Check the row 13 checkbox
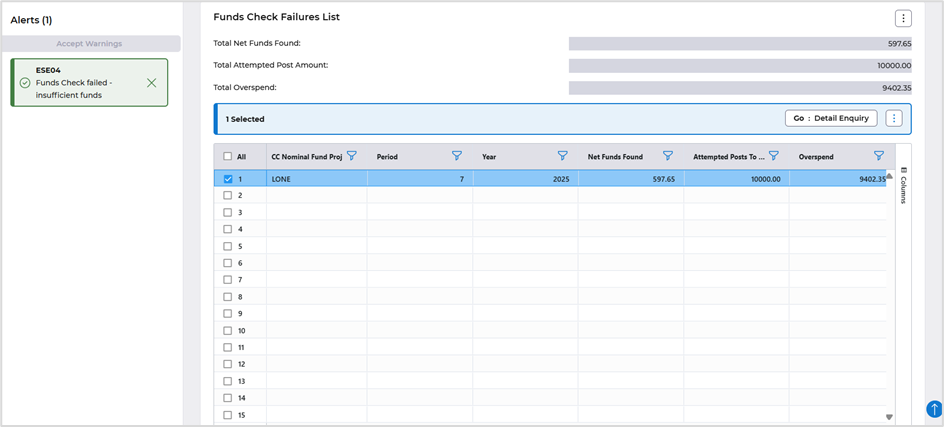 (x=228, y=381)
